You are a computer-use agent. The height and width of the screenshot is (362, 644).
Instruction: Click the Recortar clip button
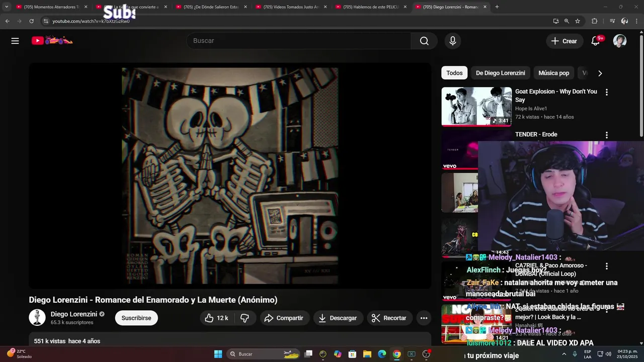(389, 318)
